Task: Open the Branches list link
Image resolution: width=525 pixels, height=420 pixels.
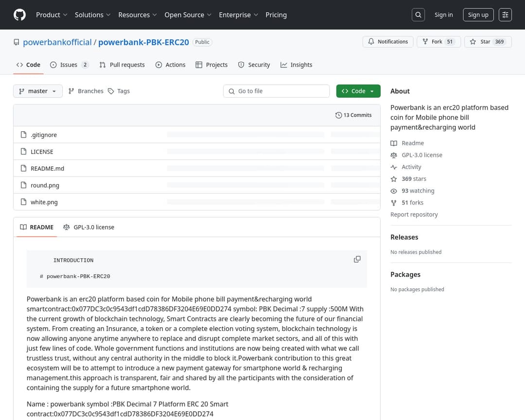Action: pos(86,91)
